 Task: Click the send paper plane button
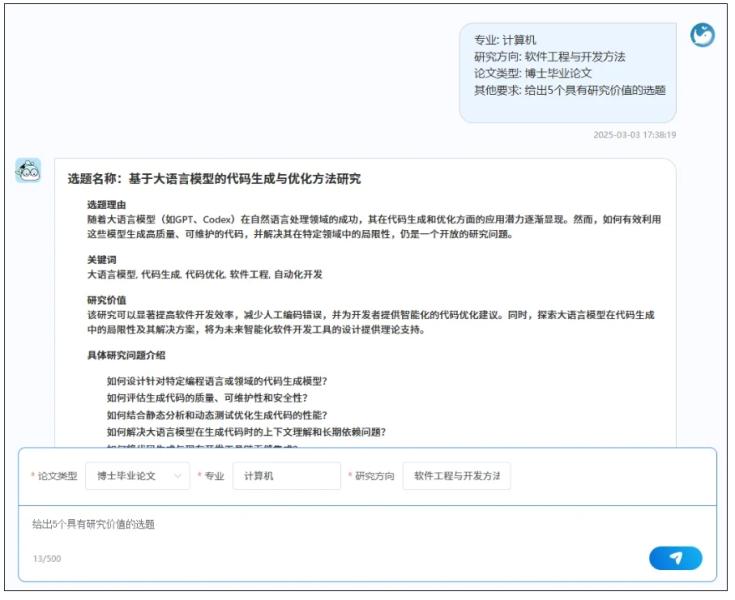[675, 558]
